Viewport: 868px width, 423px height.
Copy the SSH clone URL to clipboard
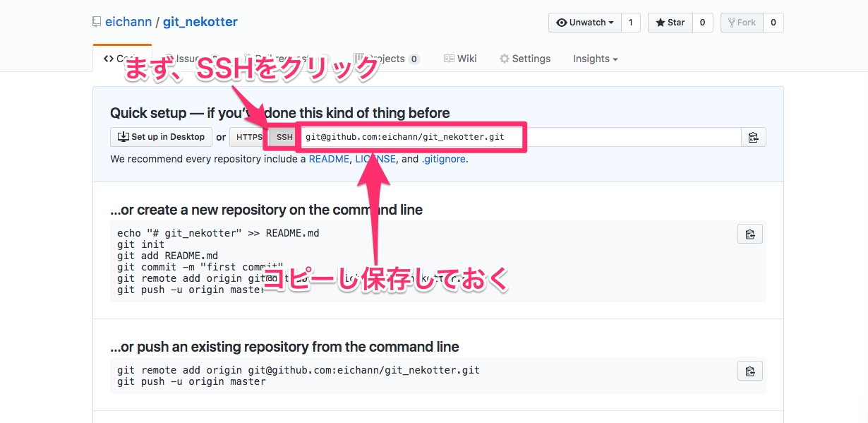point(753,137)
